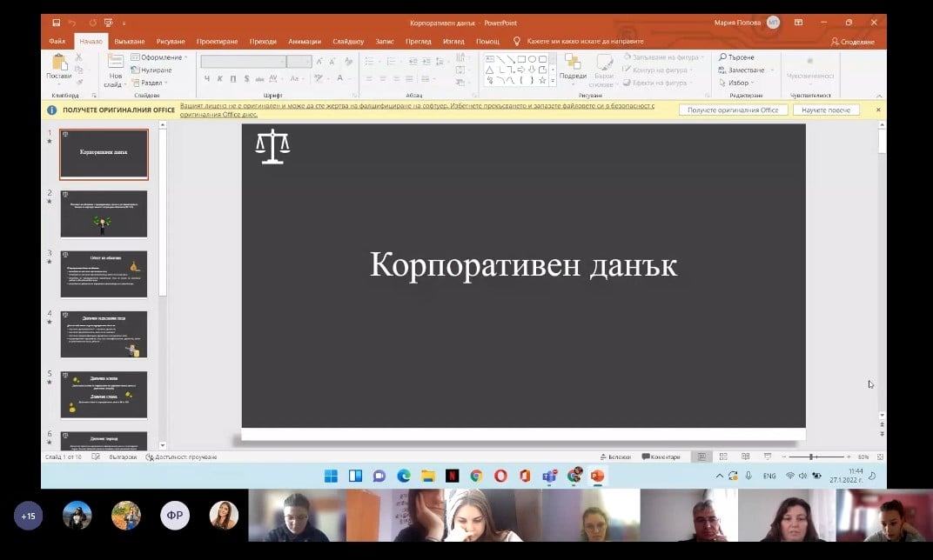Click the 'Tell me' search field
The height and width of the screenshot is (560, 933).
coord(586,41)
